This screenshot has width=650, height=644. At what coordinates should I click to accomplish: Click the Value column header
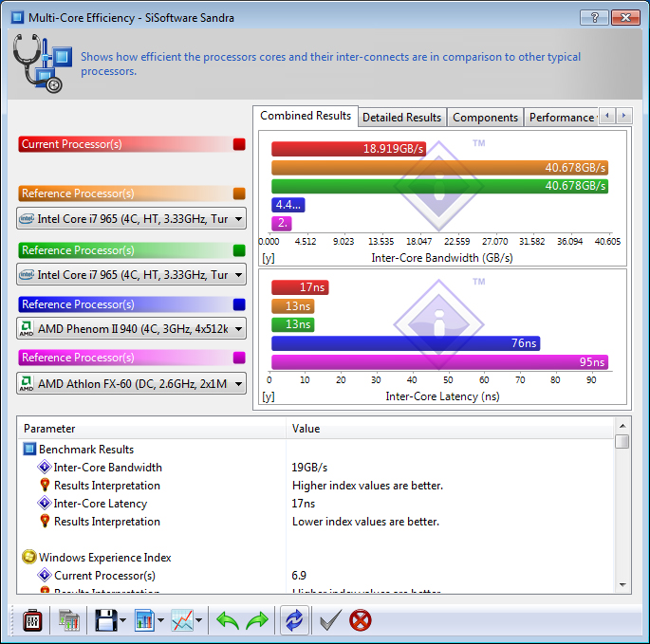click(450, 429)
